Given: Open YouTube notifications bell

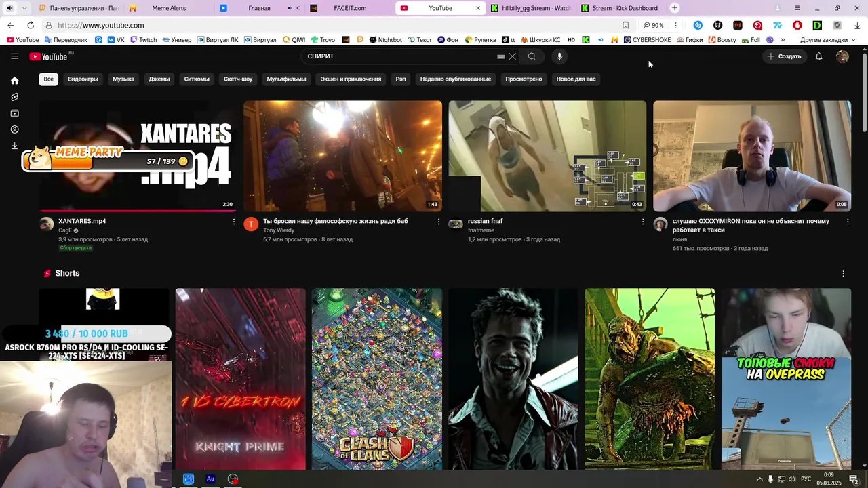Looking at the screenshot, I should click(818, 56).
